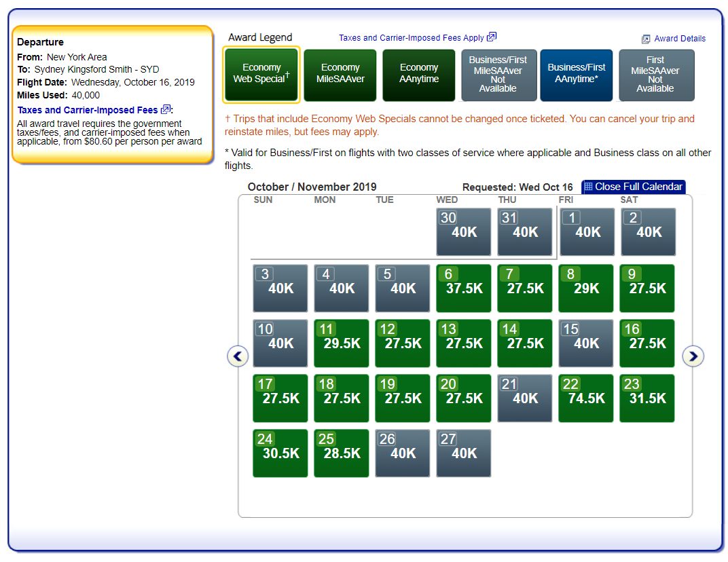
Task: Select November 22 at 74.5K miles
Action: click(586, 398)
